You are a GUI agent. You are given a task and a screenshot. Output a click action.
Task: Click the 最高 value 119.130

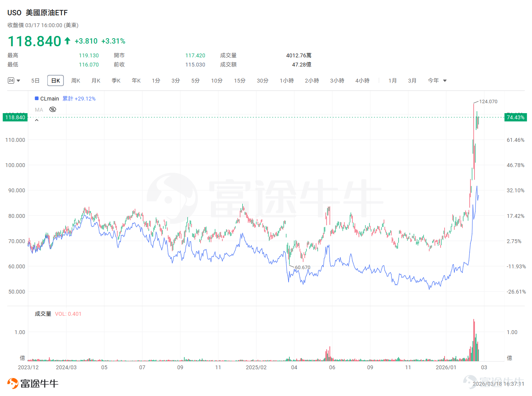89,55
